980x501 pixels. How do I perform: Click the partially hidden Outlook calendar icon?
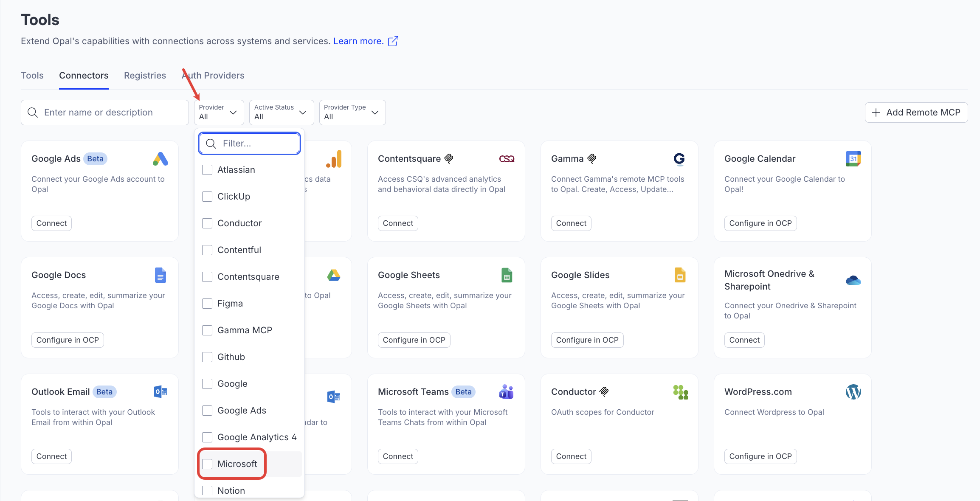tap(334, 397)
